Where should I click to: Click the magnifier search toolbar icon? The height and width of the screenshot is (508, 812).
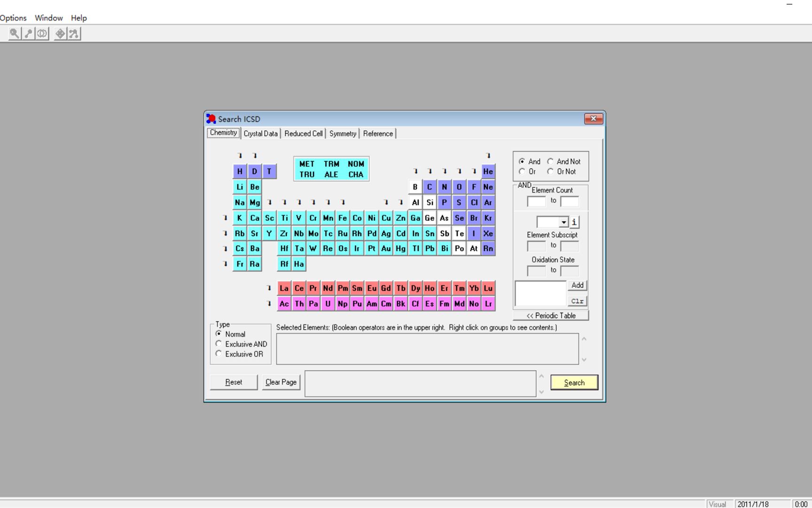coord(15,34)
